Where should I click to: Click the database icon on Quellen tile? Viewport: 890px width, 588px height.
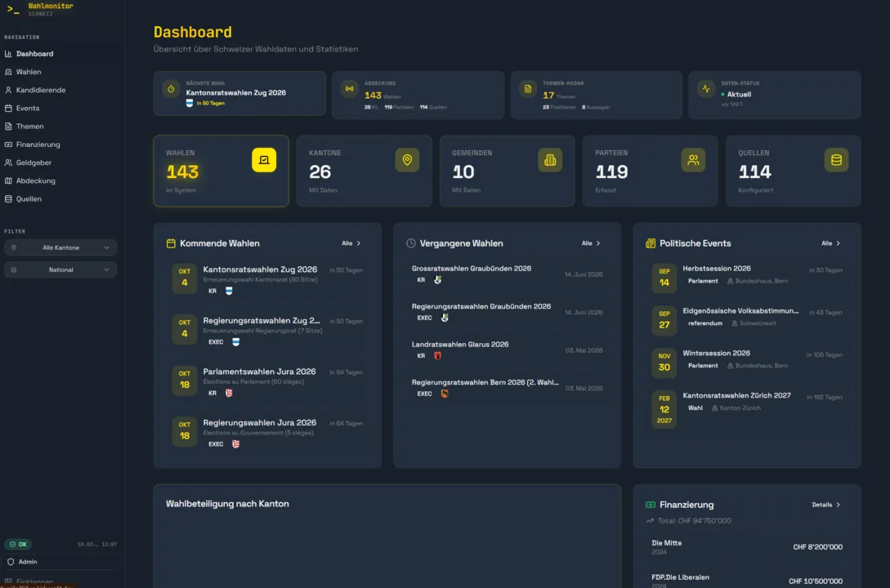click(x=836, y=160)
